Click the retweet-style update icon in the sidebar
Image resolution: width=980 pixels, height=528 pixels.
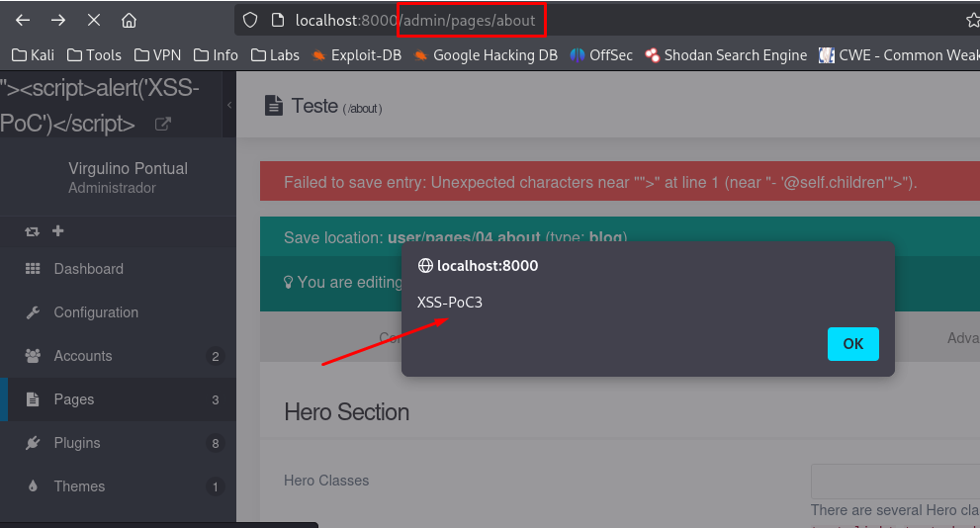33,231
